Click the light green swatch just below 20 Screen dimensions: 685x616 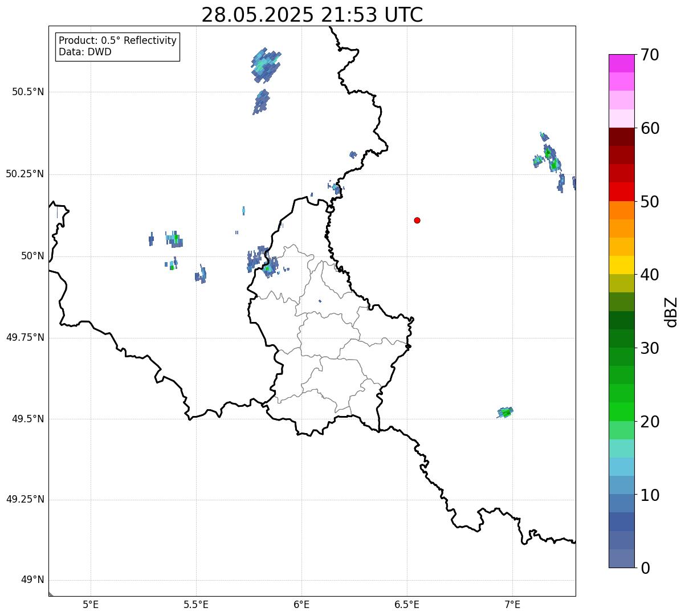click(x=621, y=430)
